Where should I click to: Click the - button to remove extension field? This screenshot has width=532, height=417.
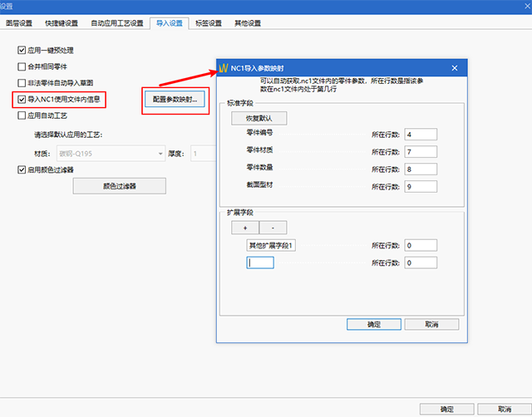(x=273, y=228)
